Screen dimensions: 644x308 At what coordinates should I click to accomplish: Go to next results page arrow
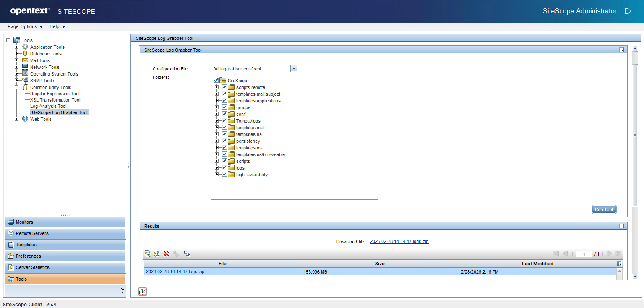[x=609, y=253]
